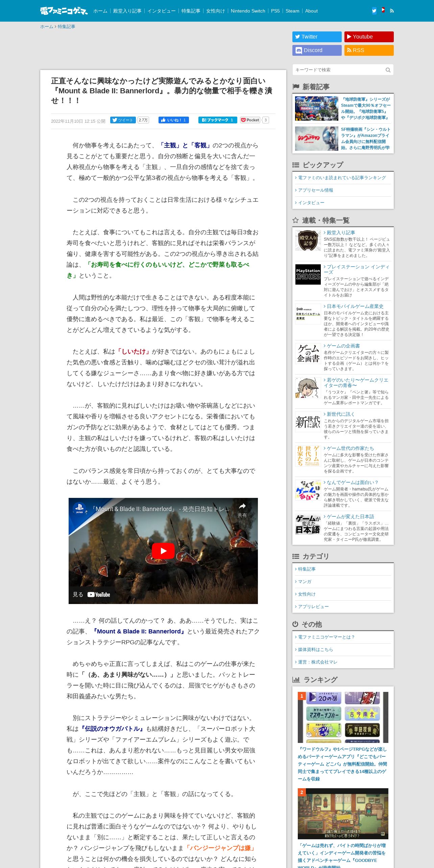Open 媒体資料はこちら link
This screenshot has width=434, height=868.
point(315,650)
